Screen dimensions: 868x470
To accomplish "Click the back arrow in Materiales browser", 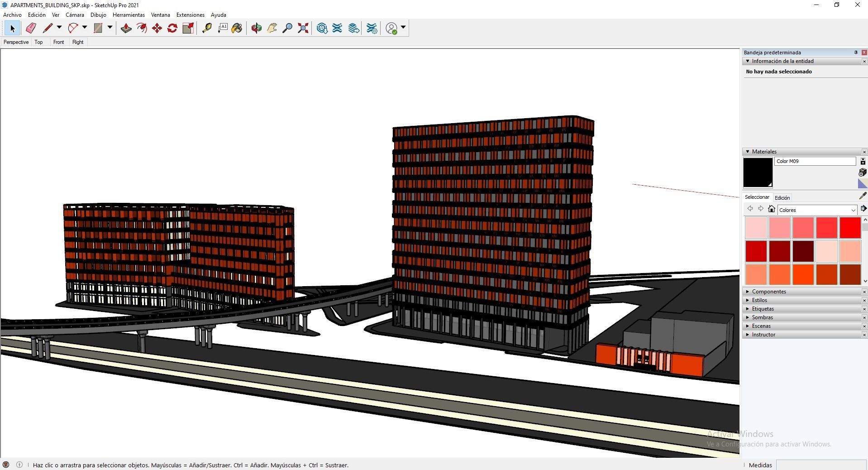I will [x=750, y=209].
